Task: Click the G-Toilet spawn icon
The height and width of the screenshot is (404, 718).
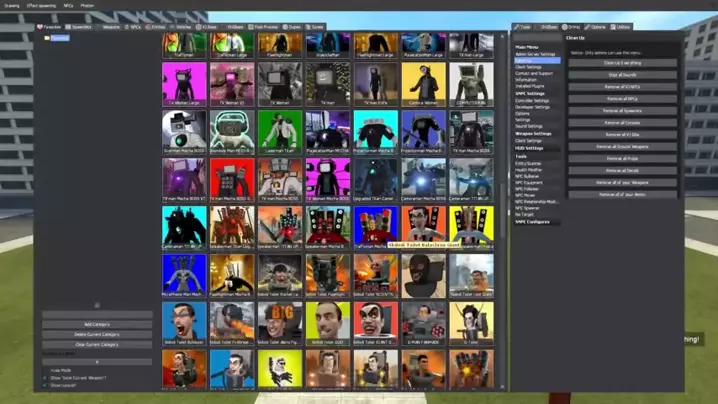Action: (470, 322)
